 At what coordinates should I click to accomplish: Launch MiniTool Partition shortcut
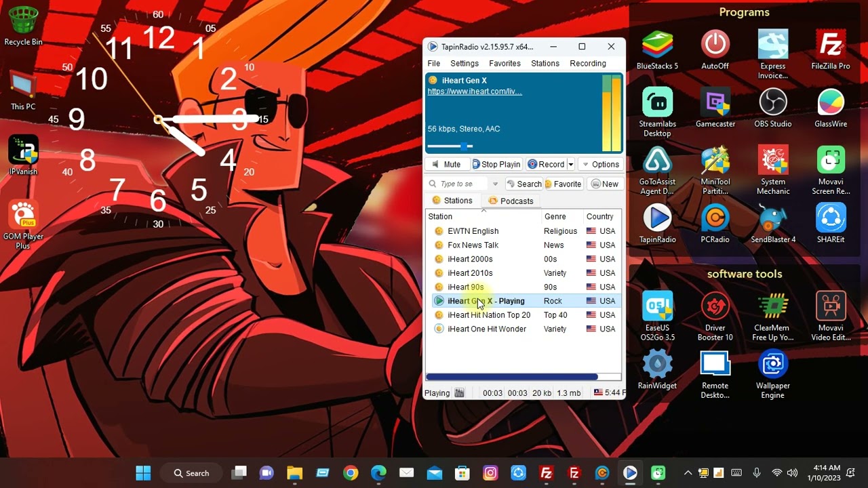(x=715, y=171)
